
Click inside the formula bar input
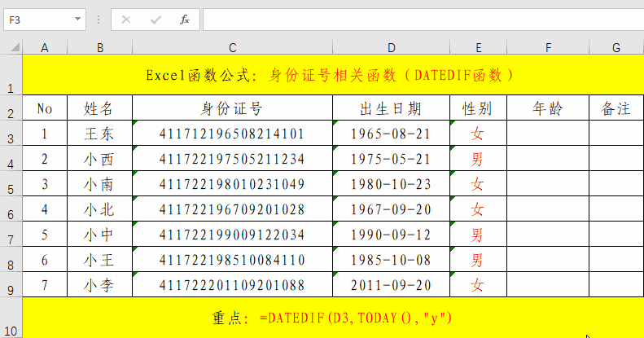coord(423,20)
